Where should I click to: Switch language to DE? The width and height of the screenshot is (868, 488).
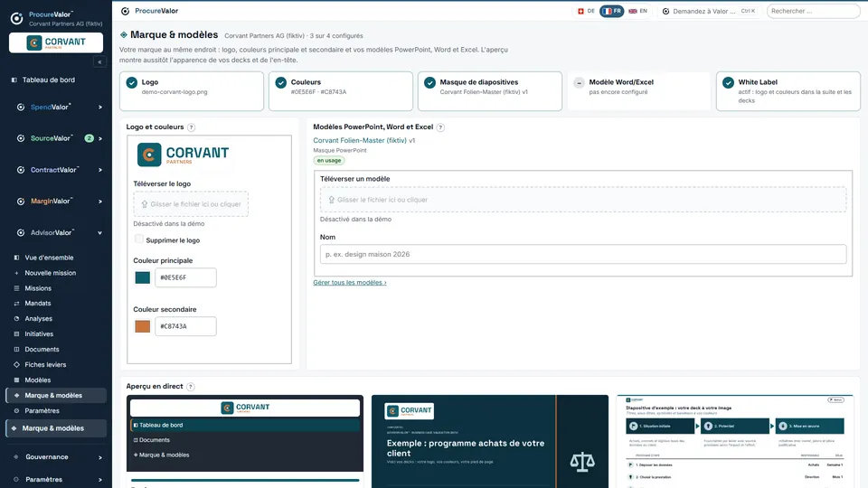pos(586,11)
